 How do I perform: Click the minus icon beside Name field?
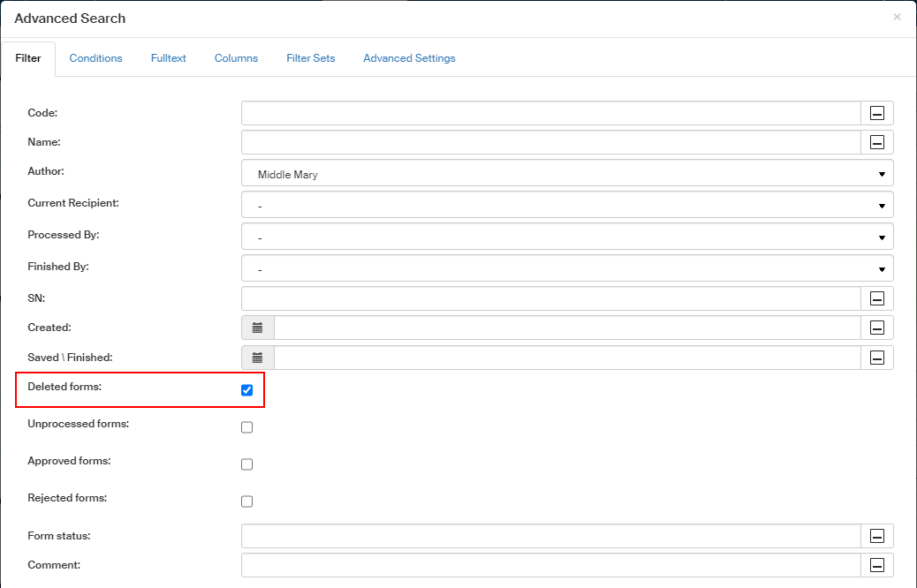point(877,142)
